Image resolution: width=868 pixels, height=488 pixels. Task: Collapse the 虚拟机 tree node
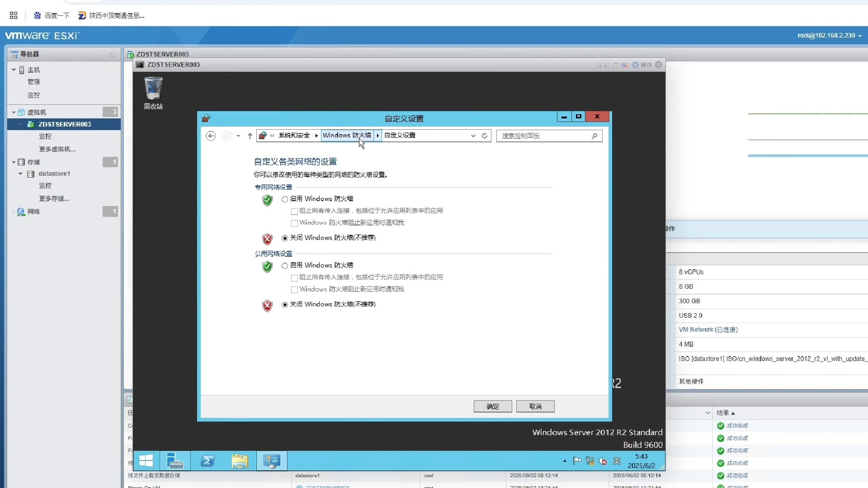click(14, 112)
